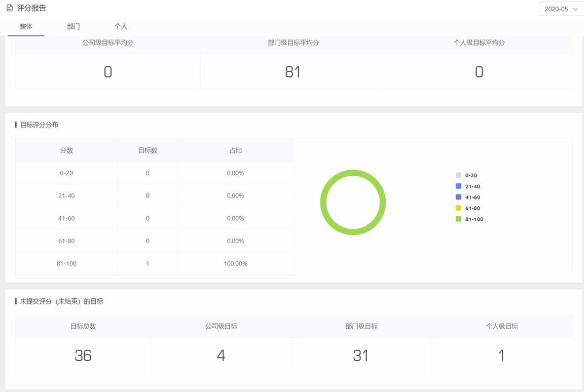Click the 目标评分分布 section heading
The width and height of the screenshot is (584, 392).
39,125
